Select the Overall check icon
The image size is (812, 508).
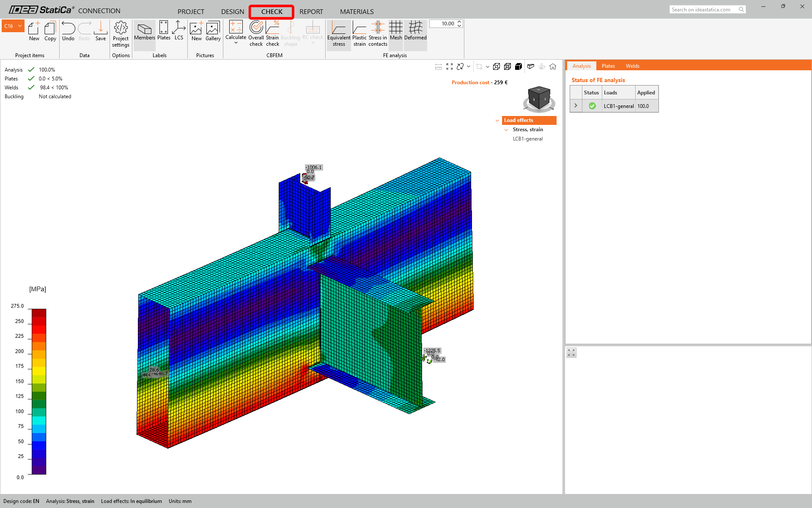[x=256, y=33]
